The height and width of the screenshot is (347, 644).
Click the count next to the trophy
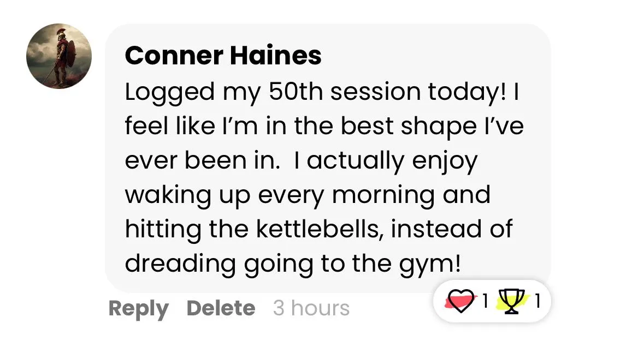coord(537,301)
